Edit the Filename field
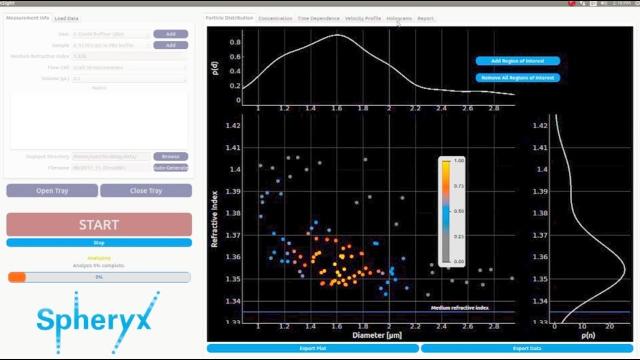Viewport: 640px width, 360px height. [x=111, y=168]
